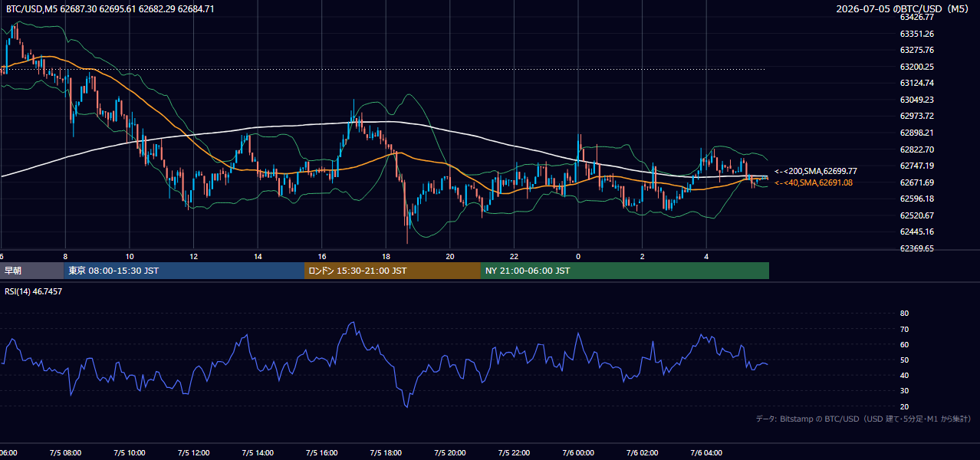Click price axis value 62898.21
The height and width of the screenshot is (460, 980).
[916, 133]
